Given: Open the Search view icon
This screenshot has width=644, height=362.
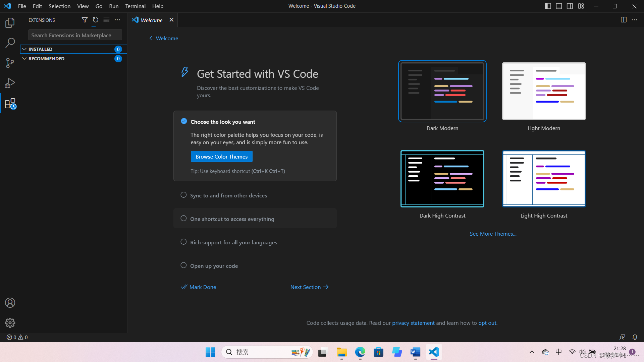Looking at the screenshot, I should pos(10,43).
